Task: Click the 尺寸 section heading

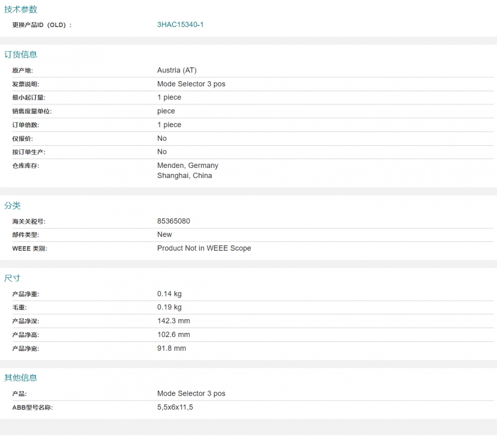Action: (x=13, y=278)
